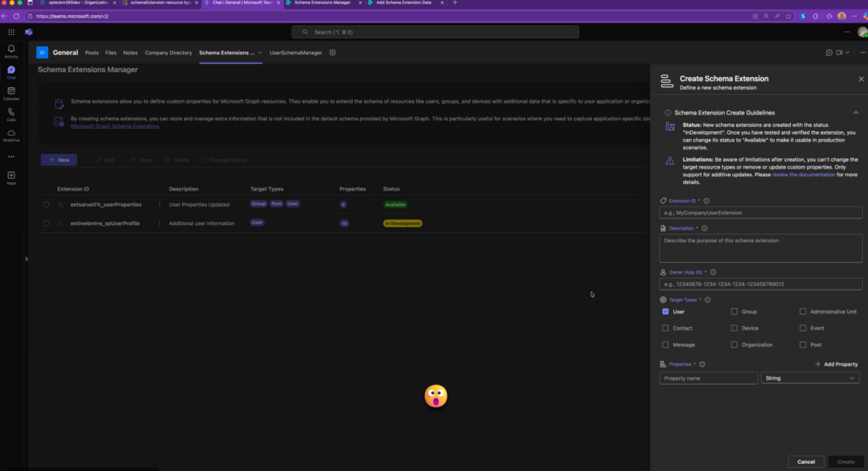Add a new tab with the plus icon
868x471 pixels.
coord(332,53)
